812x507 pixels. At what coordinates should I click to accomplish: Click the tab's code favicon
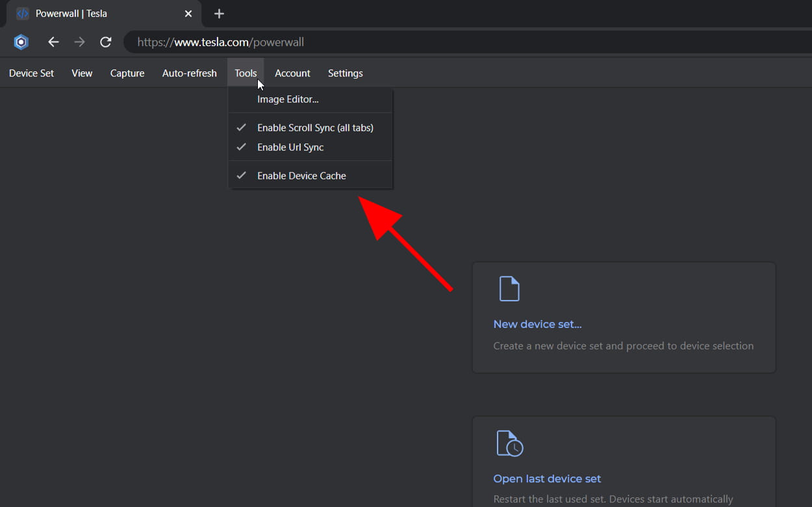click(23, 14)
